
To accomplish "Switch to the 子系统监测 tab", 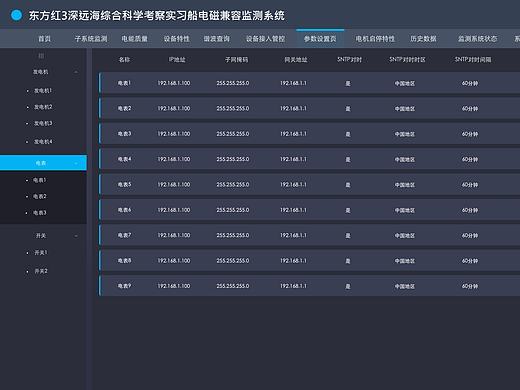I will coord(91,39).
